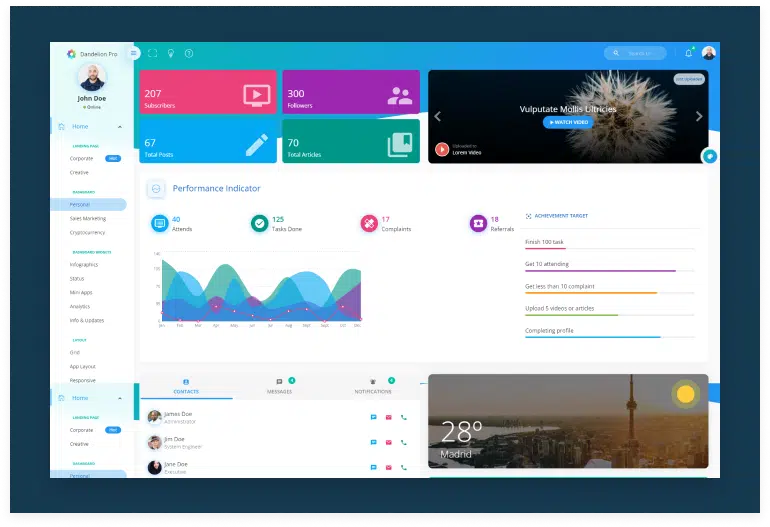Toggle the sidebar with the hamburger menu button
This screenshot has width=770, height=527.
(133, 53)
